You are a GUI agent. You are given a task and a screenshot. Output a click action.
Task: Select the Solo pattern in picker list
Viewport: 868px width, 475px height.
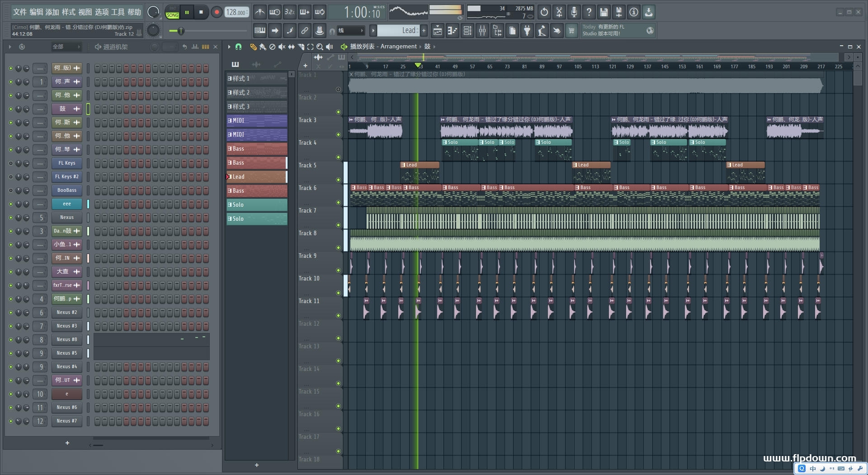click(x=256, y=205)
